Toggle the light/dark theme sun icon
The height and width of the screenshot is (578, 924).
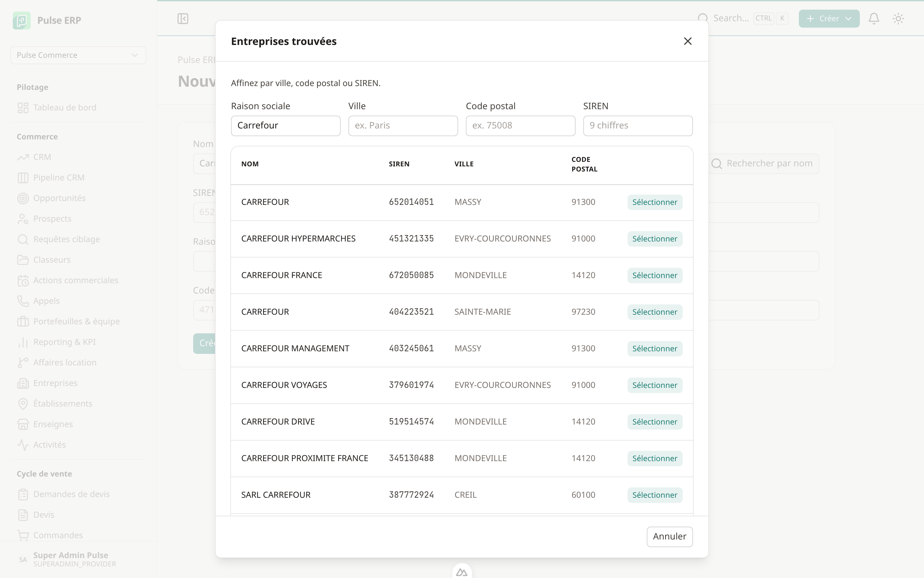click(x=898, y=19)
